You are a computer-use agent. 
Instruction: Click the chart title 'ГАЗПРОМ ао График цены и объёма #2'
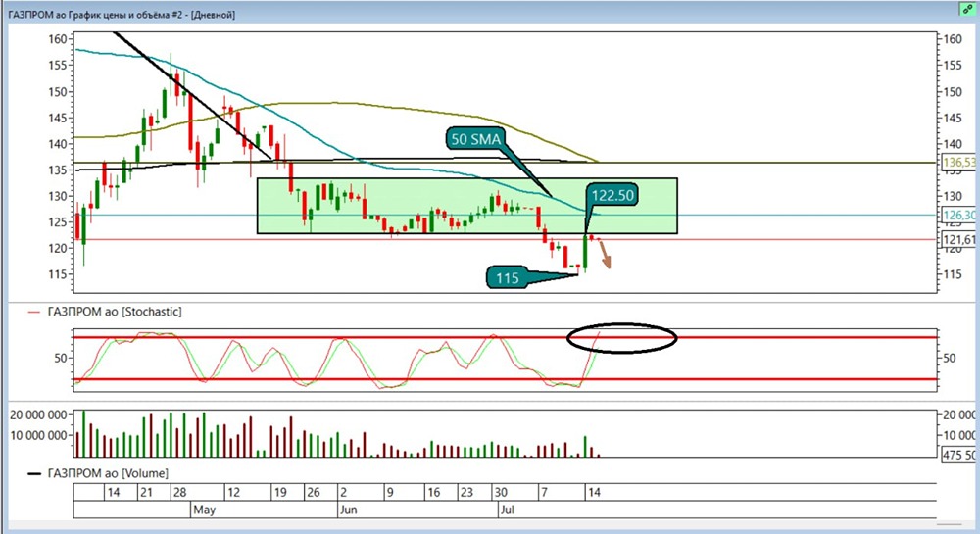(96, 15)
